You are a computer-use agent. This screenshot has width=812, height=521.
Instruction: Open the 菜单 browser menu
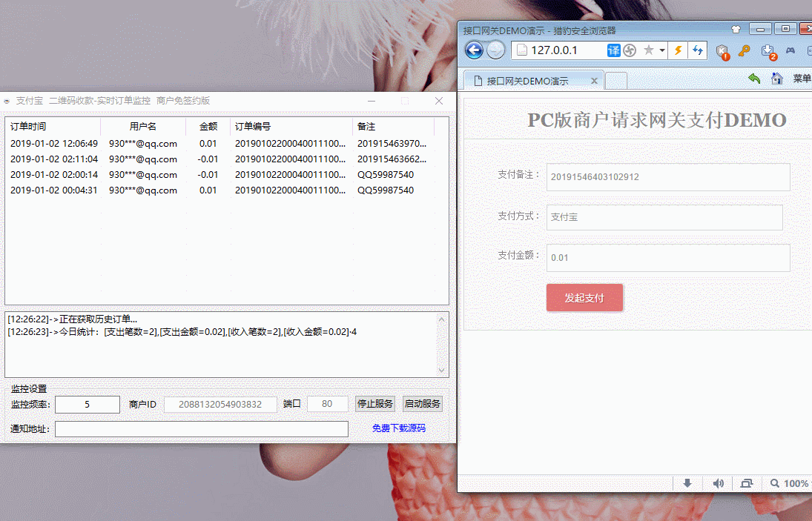(x=802, y=79)
